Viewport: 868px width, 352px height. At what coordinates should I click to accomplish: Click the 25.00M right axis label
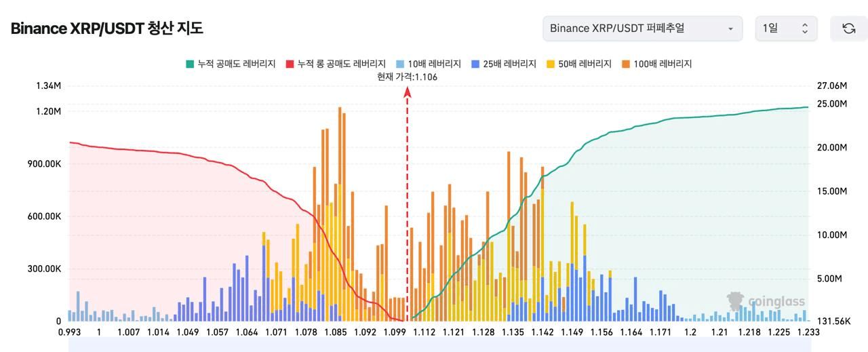click(832, 104)
